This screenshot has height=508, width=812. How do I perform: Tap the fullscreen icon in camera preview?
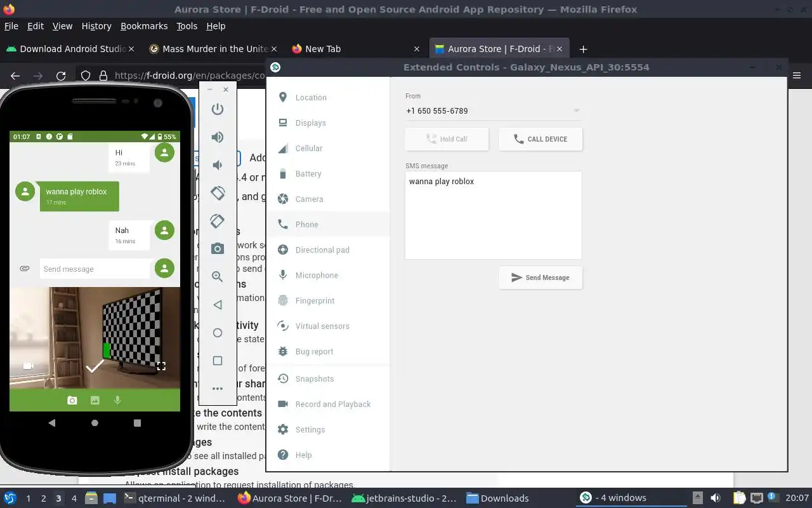(x=161, y=366)
